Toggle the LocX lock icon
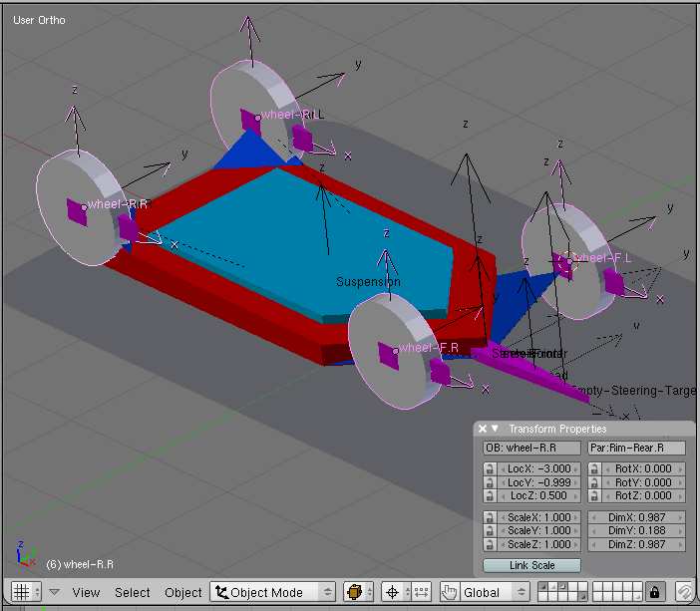 tap(490, 468)
